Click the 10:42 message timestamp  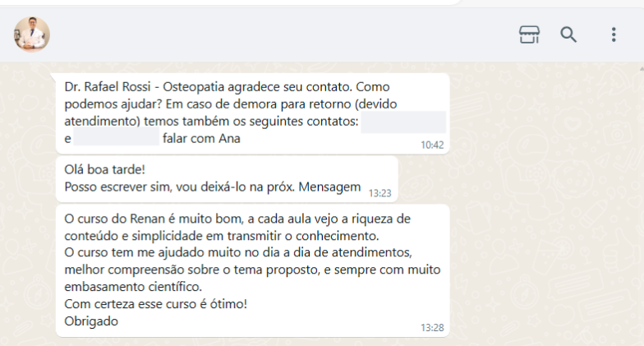click(432, 145)
